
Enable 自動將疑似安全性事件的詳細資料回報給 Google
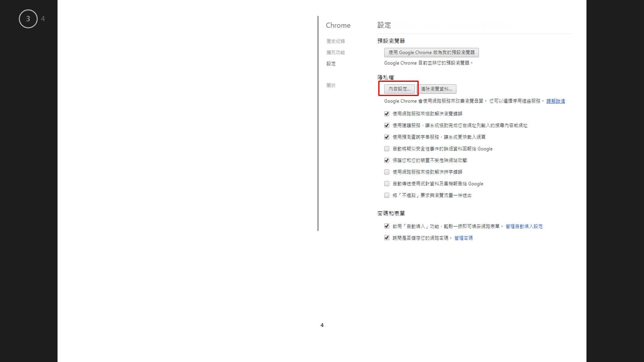[x=387, y=149]
